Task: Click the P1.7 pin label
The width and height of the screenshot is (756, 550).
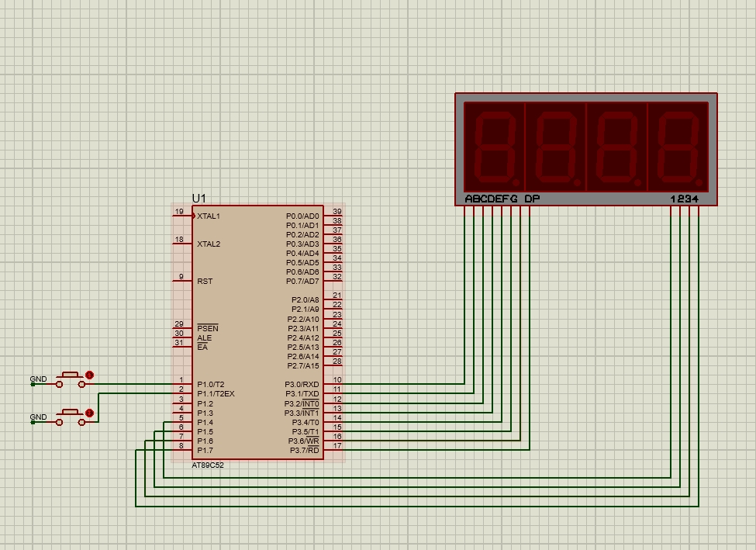Action: point(205,450)
